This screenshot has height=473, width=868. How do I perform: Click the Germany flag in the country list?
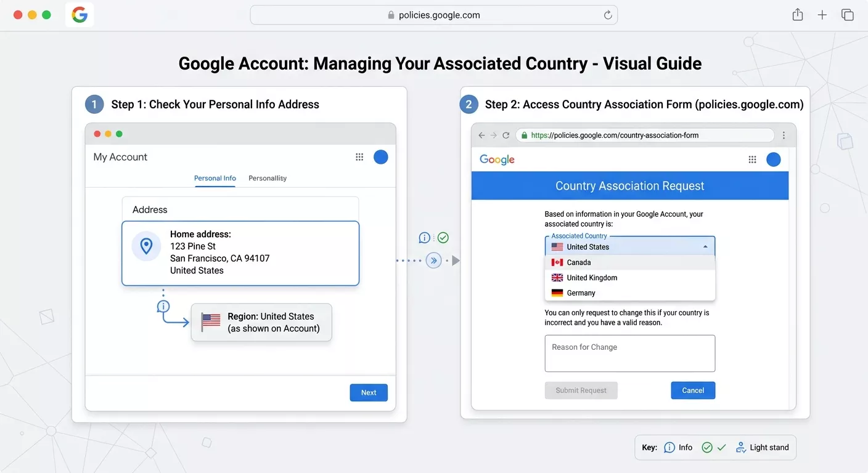(x=557, y=293)
